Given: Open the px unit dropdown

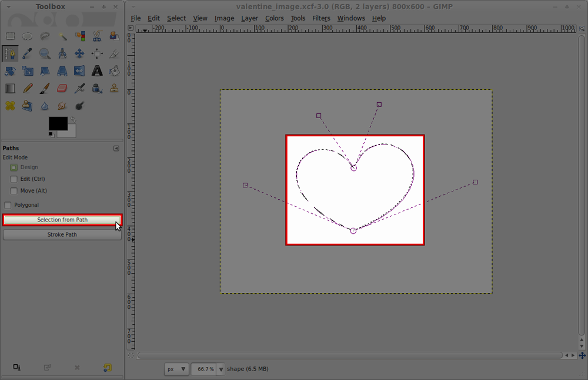Looking at the screenshot, I should point(176,369).
